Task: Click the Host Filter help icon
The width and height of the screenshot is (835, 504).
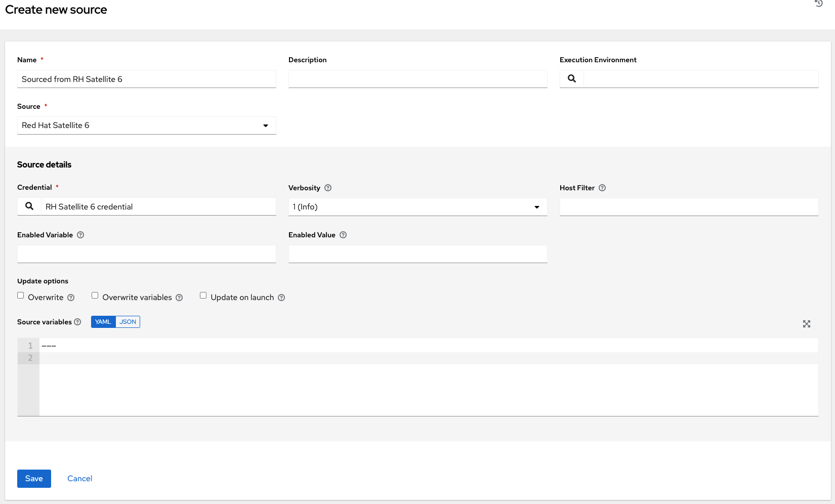Action: tap(602, 188)
